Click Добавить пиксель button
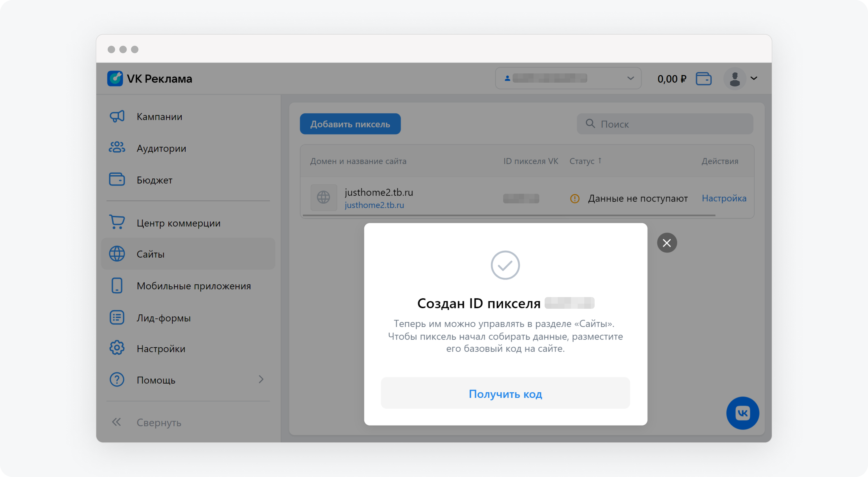 350,124
